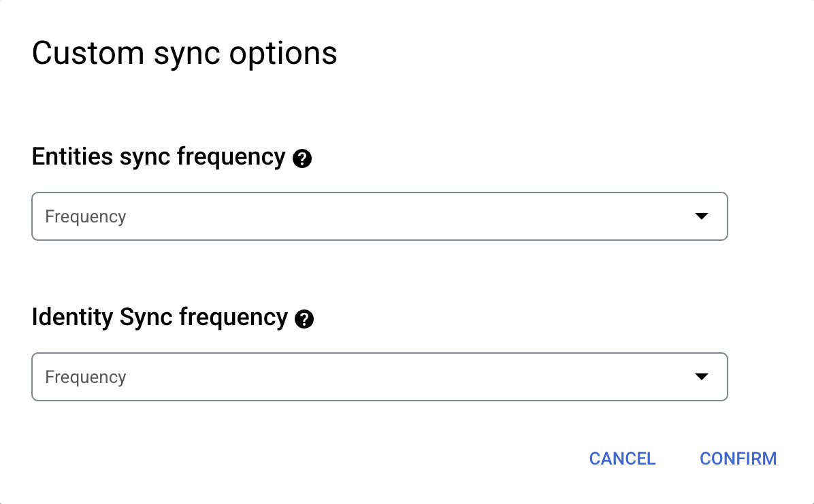The height and width of the screenshot is (504, 814).
Task: Click the dropdown arrow on Entities Frequency field
Action: [x=702, y=216]
